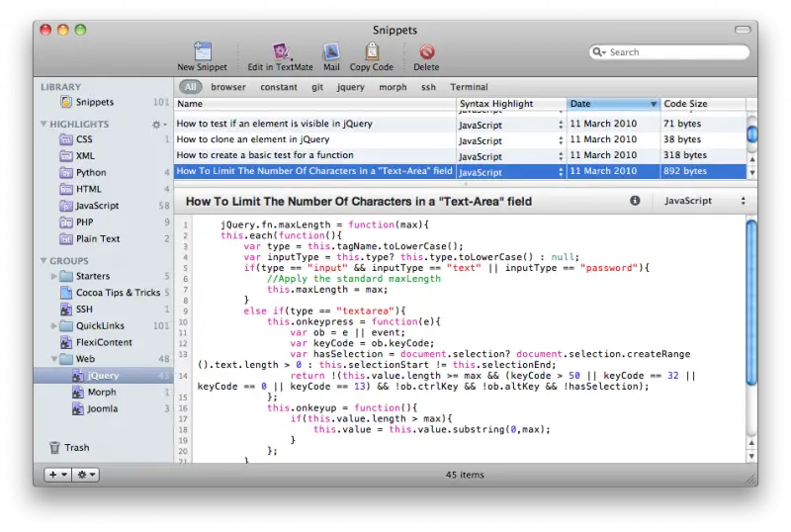Filter by the constant tag
The height and width of the screenshot is (532, 791).
coord(279,87)
